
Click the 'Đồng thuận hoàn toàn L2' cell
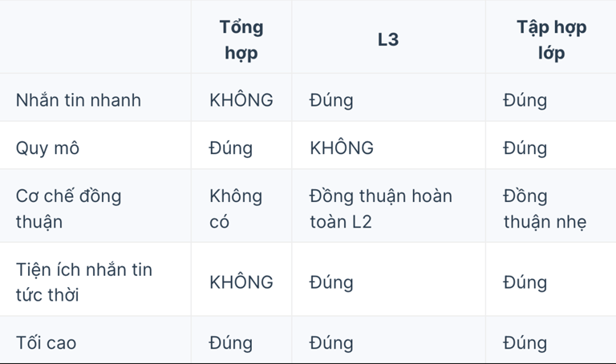[381, 208]
